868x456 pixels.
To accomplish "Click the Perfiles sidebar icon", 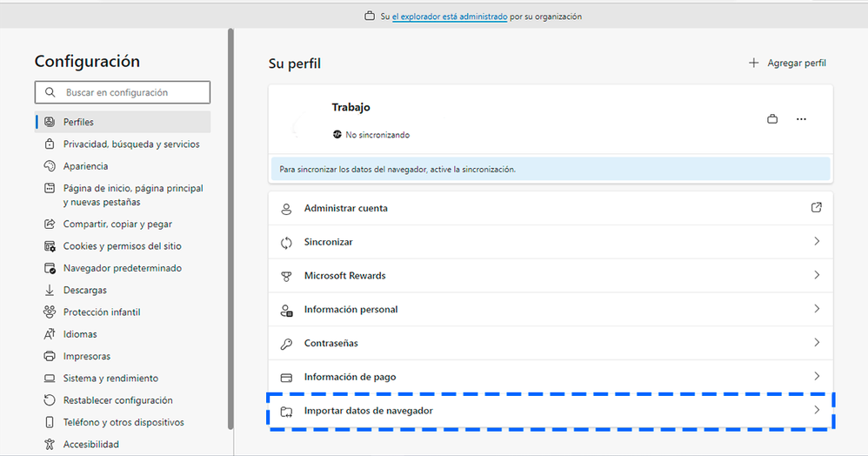I will (x=50, y=122).
